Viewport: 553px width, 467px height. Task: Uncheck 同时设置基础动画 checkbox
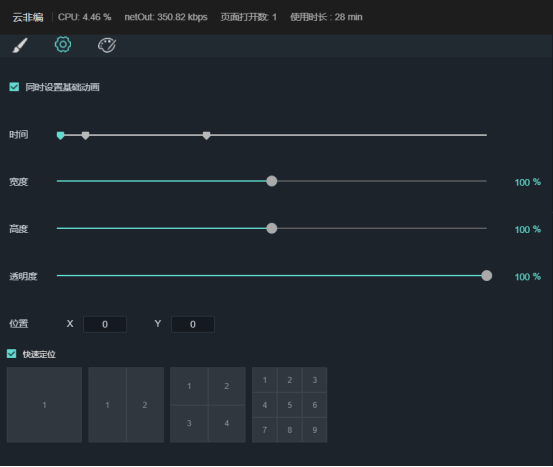(x=14, y=87)
